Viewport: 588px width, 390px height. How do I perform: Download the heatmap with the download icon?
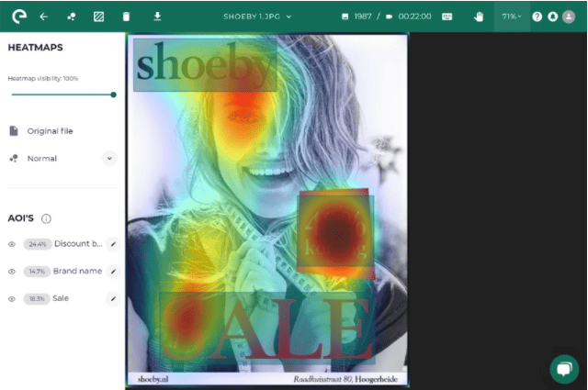tap(157, 17)
